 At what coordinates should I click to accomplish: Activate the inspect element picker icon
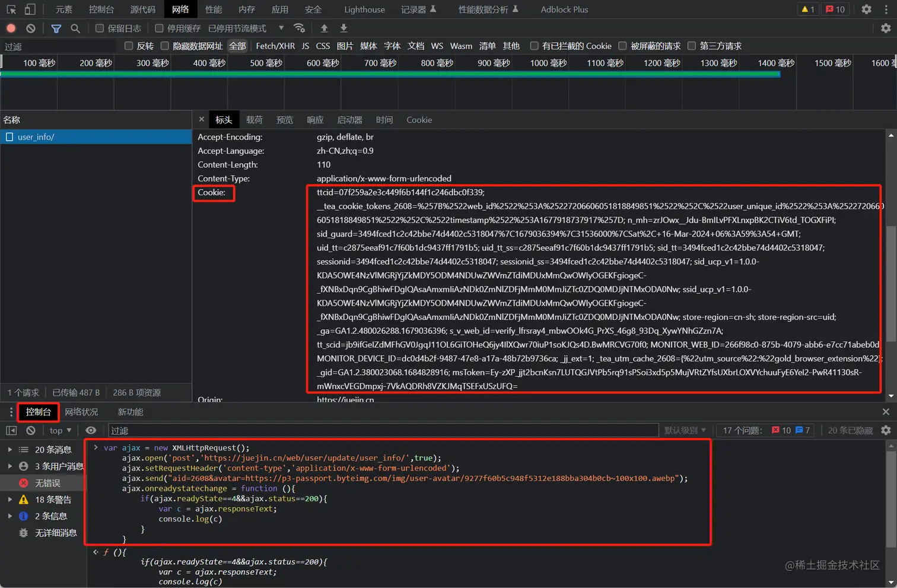click(x=11, y=9)
